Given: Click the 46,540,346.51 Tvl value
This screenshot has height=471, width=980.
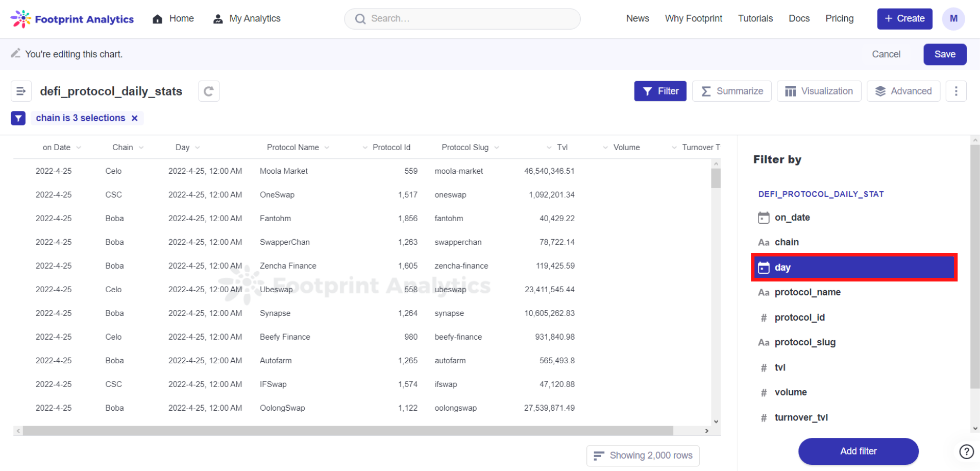Looking at the screenshot, I should click(549, 171).
